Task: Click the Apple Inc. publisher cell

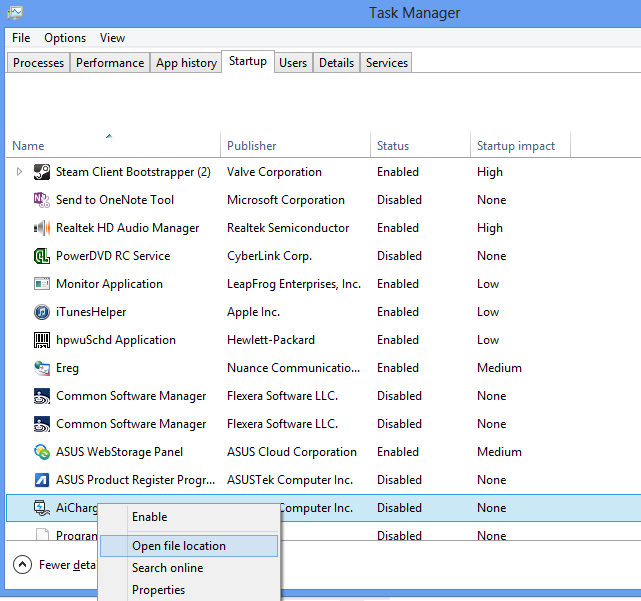Action: 253,312
